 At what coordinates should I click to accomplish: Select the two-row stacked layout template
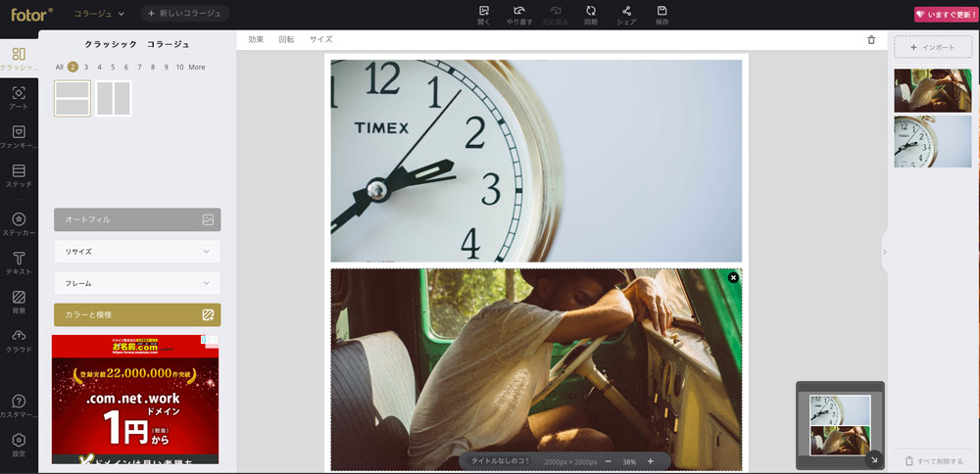coord(73,98)
